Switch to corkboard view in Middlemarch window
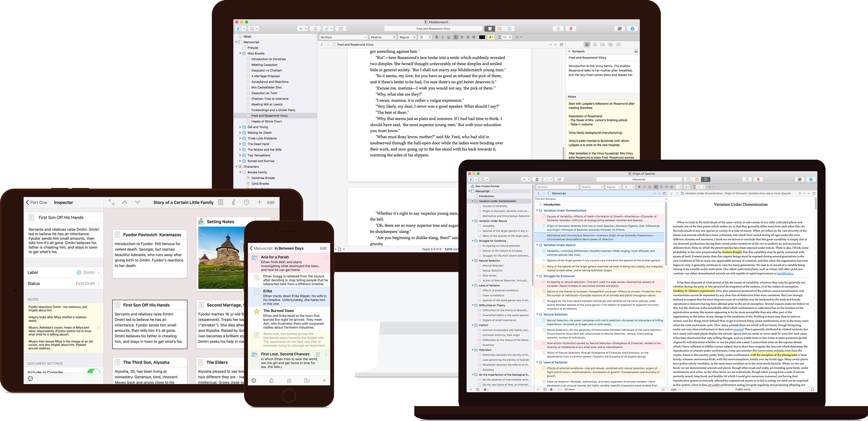868x421 pixels. tap(499, 29)
